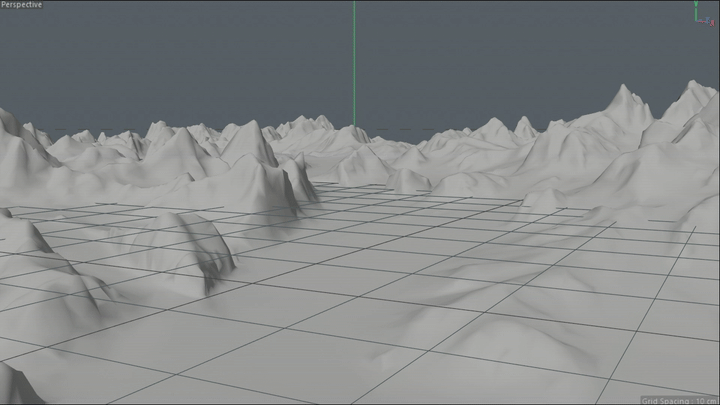Viewport: 720px width, 405px height.
Task: Select the dark-shadowed mound at lower left
Action: (193, 248)
